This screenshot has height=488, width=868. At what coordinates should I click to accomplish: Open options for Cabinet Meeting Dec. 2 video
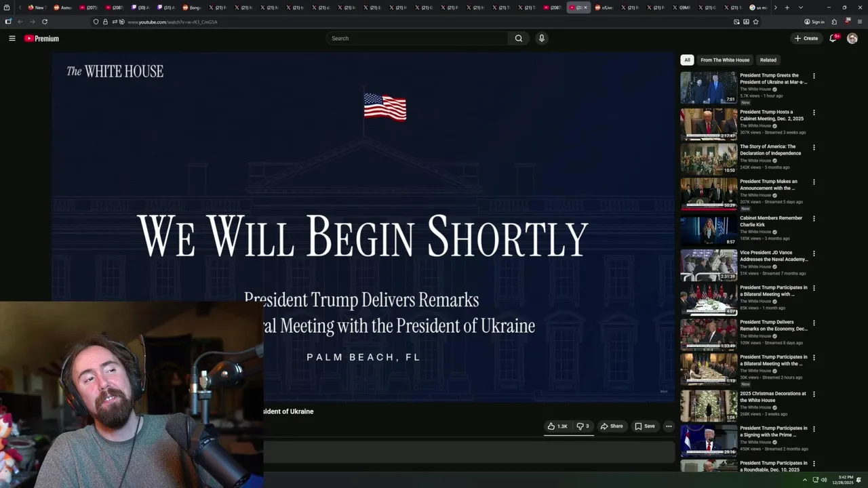814,113
